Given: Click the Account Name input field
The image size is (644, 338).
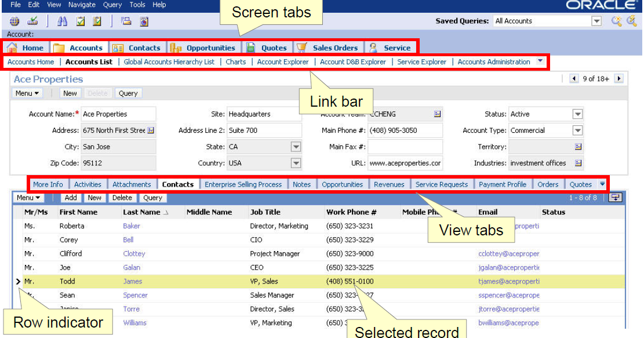Looking at the screenshot, I should tap(118, 114).
